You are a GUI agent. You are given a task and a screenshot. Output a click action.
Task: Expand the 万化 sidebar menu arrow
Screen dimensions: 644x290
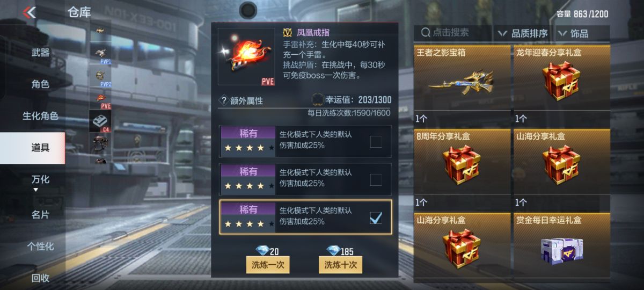coord(35,190)
